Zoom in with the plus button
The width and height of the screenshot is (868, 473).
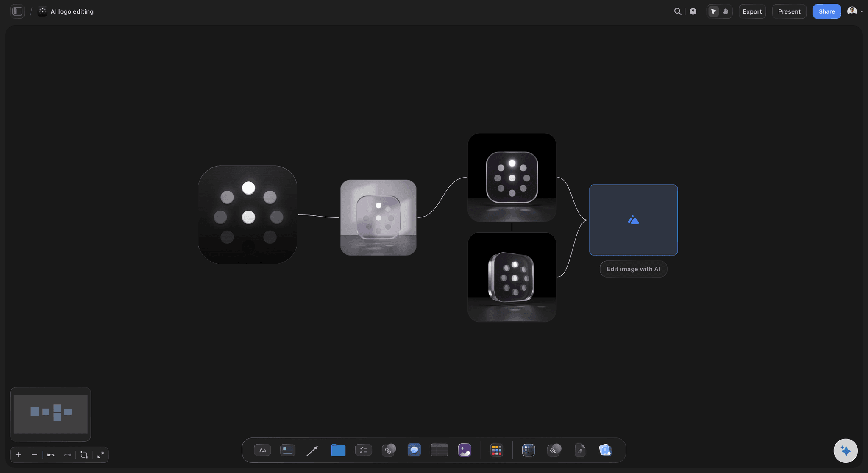(18, 455)
